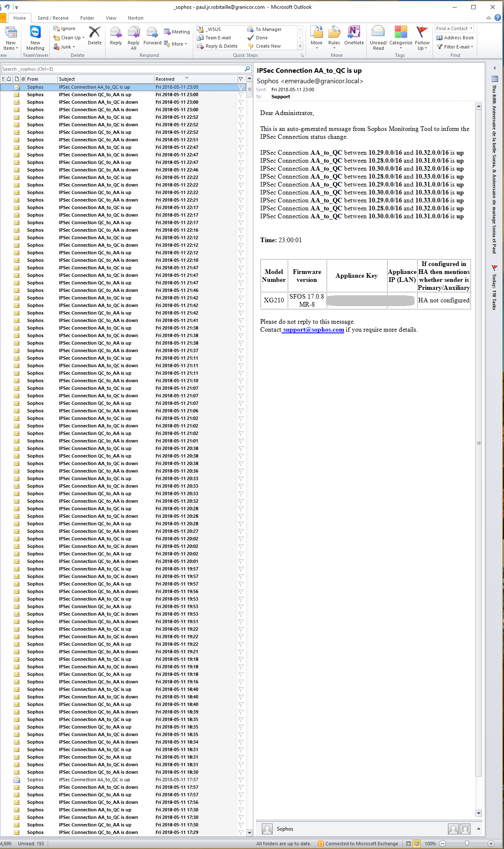Open the calendar icon in To-Do bar
This screenshot has height=849, width=504.
click(494, 79)
